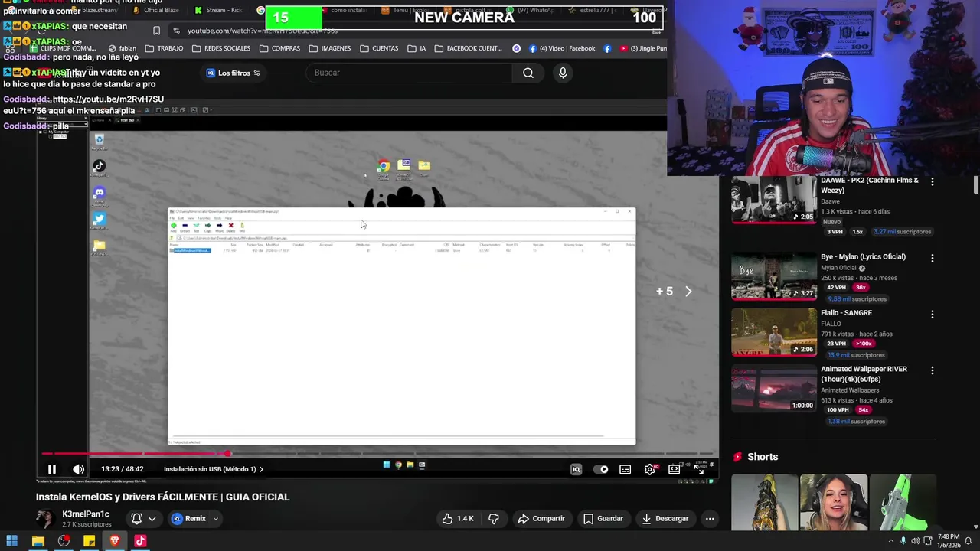The height and width of the screenshot is (551, 980).
Task: Open options menu for Bye - Mylan video
Action: pyautogui.click(x=932, y=259)
